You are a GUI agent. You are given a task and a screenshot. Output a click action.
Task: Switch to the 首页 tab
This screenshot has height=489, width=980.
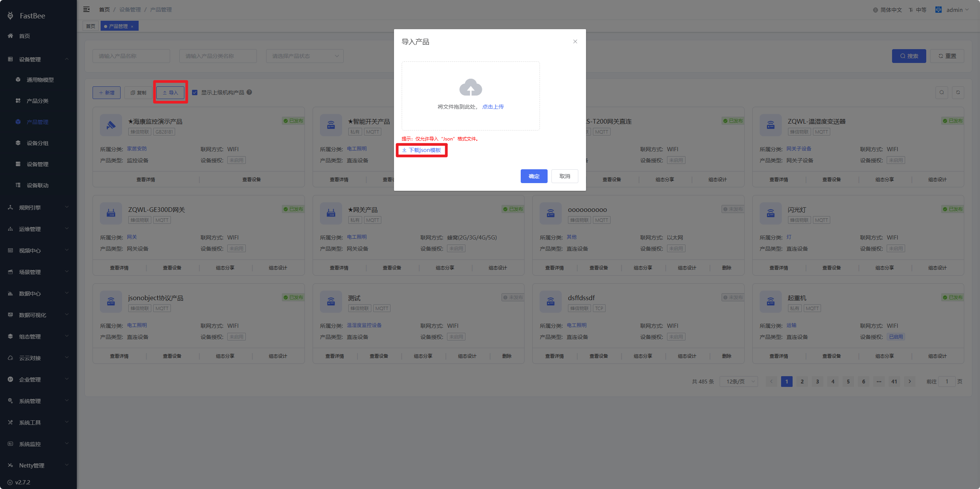[91, 26]
